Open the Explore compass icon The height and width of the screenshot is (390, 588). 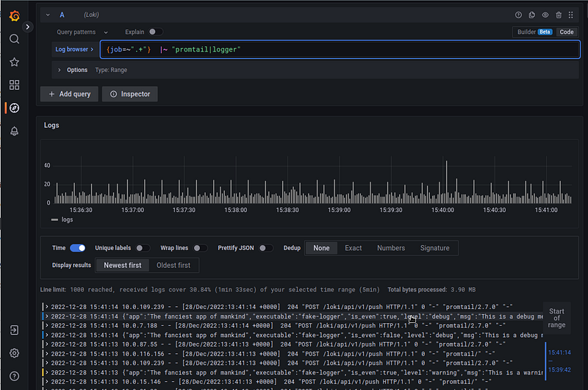click(x=14, y=108)
